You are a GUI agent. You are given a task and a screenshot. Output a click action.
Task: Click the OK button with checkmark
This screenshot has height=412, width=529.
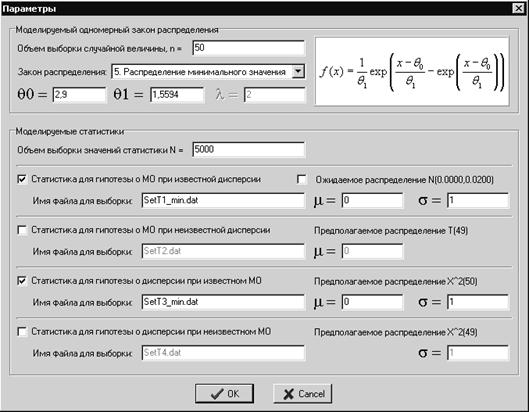[224, 393]
